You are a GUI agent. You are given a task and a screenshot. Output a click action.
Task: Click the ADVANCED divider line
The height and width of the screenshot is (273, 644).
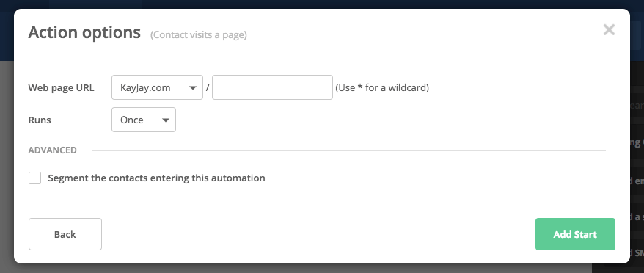(348, 150)
